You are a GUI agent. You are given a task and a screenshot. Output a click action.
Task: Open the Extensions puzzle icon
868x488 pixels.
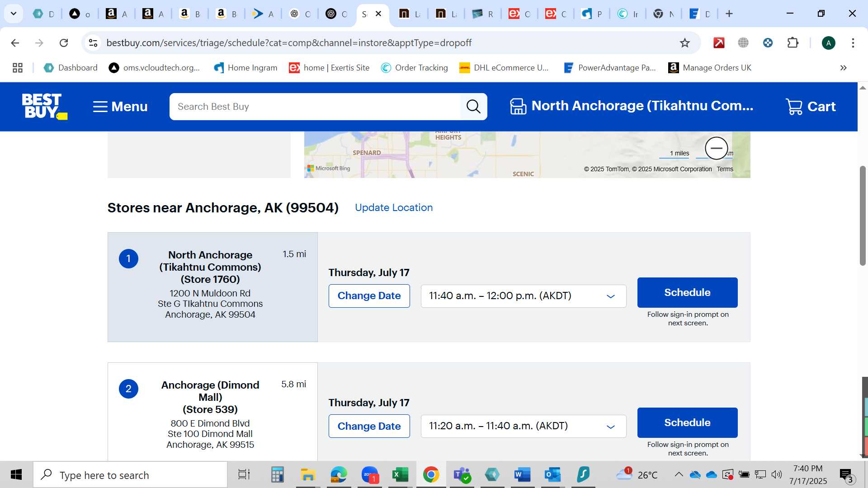793,43
